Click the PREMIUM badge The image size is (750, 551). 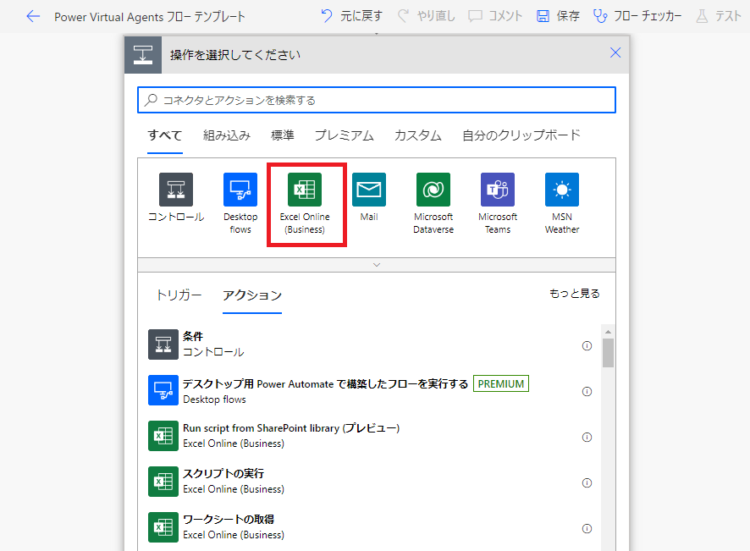[x=501, y=384]
